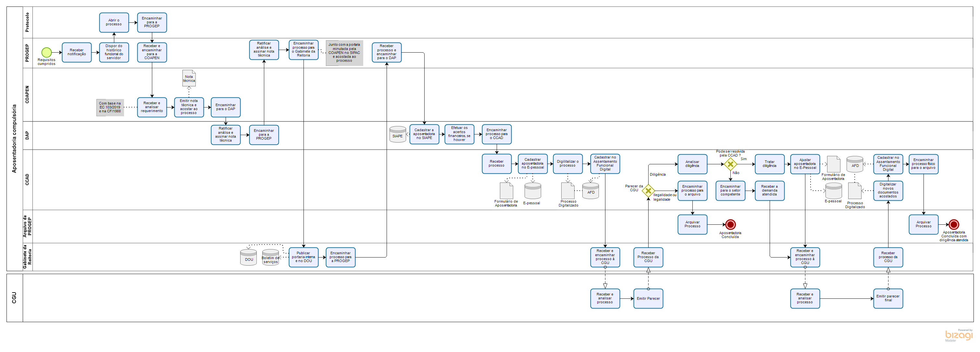Click the 'Parecer da CGU' gateway diamond
Image resolution: width=980 pixels, height=352 pixels.
(648, 191)
